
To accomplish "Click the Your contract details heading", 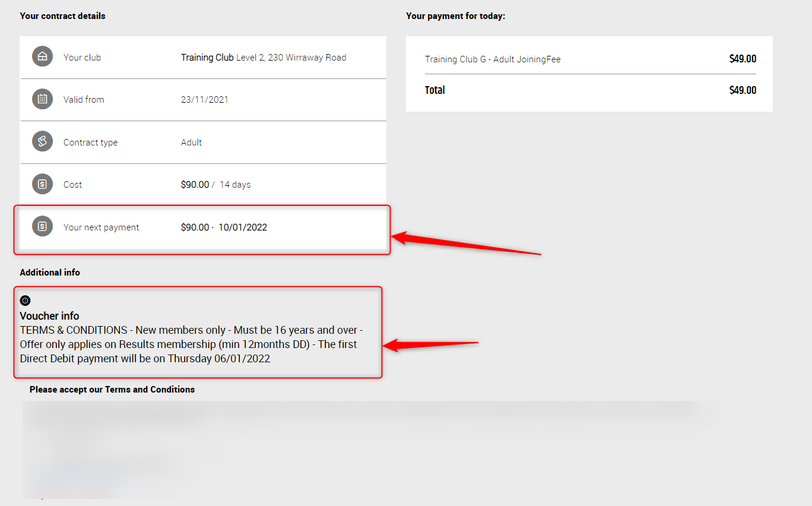I will [x=62, y=16].
